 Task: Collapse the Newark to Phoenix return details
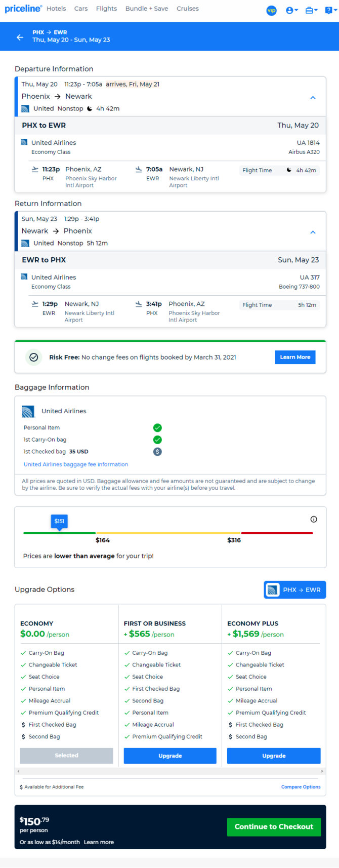coord(313,232)
